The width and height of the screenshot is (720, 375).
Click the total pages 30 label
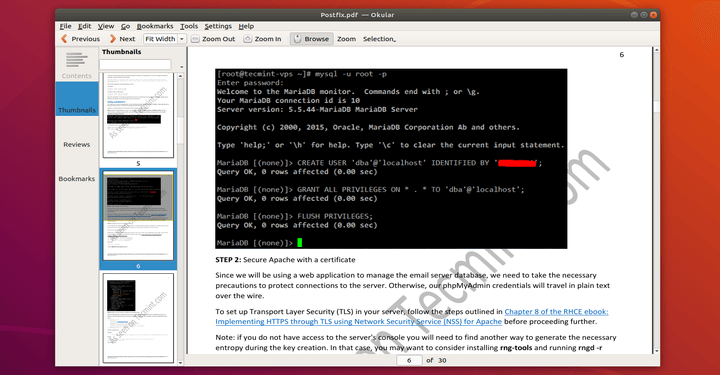442,360
